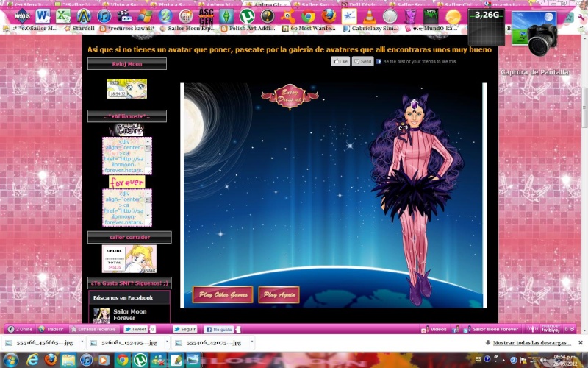Open Videos in the wibiya bar
Screen dimensions: 588x368
coord(434,329)
